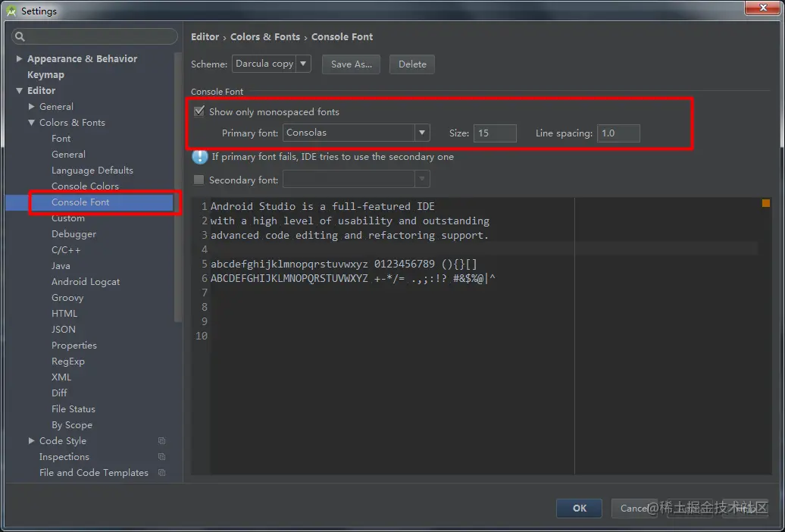The width and height of the screenshot is (785, 532).
Task: Select Inspections in settings tree
Action: point(64,457)
